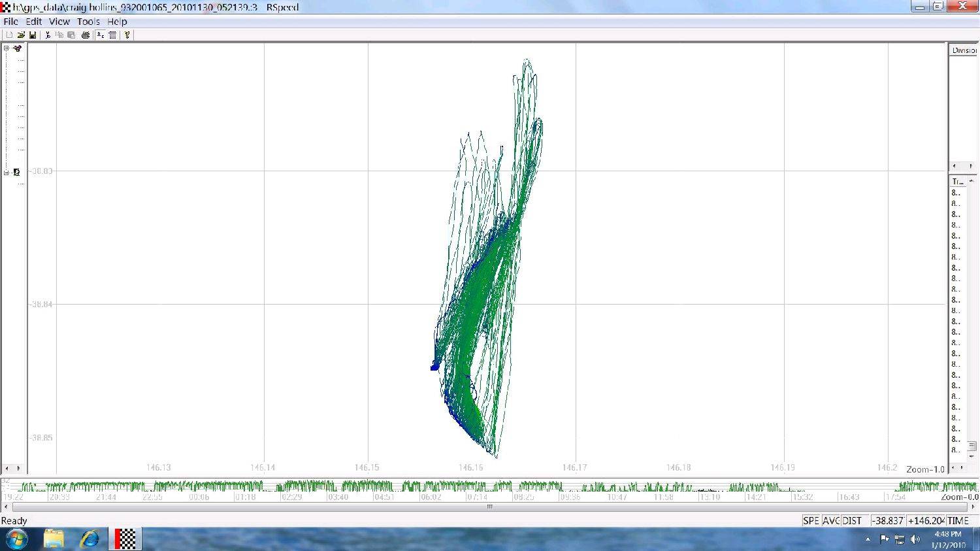Open Internet Explorer from the taskbar
The width and height of the screenshot is (980, 551).
tap(90, 539)
